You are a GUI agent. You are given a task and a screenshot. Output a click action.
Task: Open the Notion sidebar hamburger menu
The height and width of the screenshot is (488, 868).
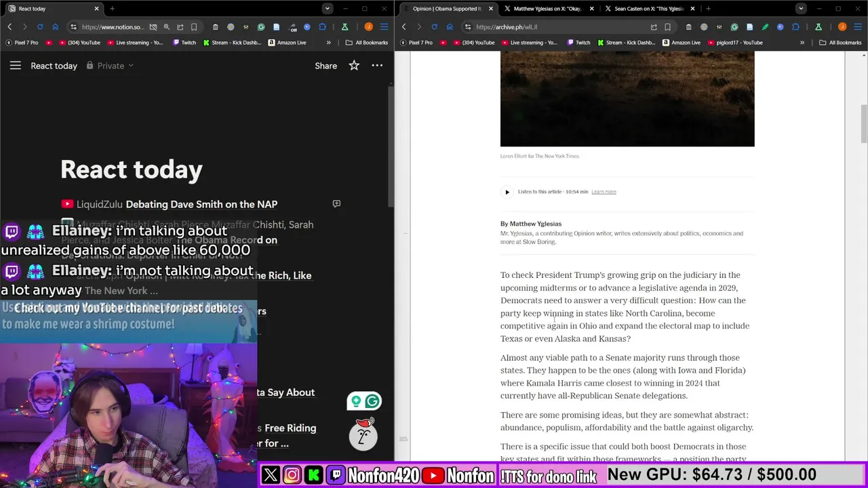[15, 66]
